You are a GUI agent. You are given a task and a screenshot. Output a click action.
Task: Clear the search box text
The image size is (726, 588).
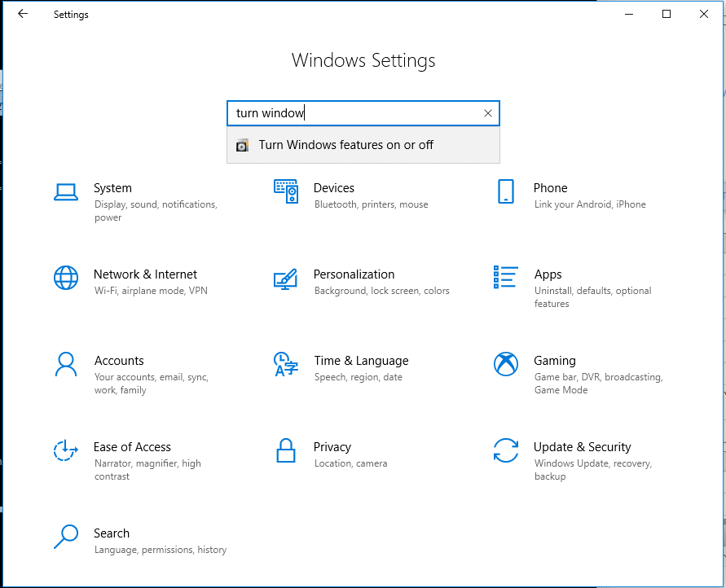[x=487, y=113]
